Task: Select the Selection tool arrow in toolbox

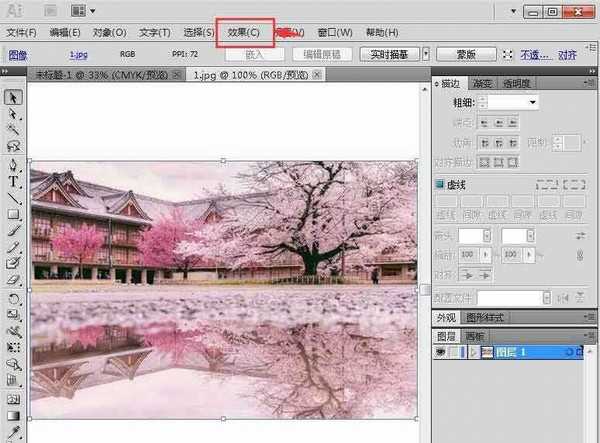Action: coord(15,97)
